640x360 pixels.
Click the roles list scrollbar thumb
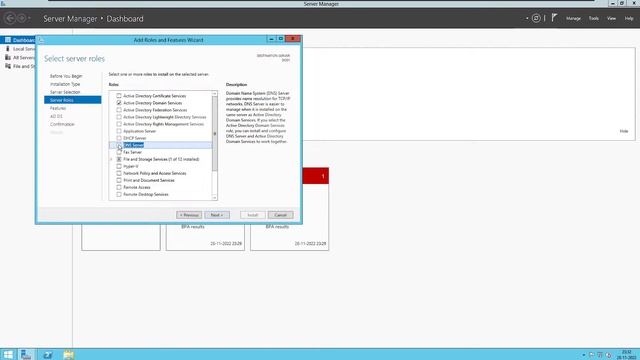[x=214, y=134]
